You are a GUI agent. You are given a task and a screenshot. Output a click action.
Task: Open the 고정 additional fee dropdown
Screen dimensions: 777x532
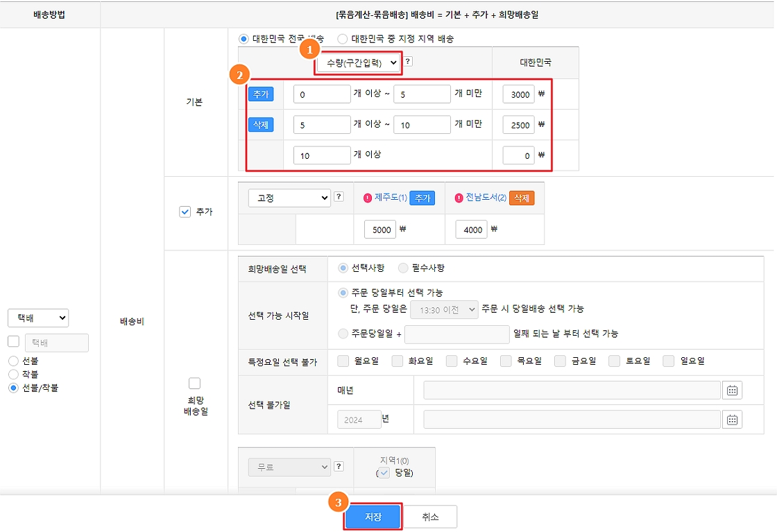tap(289, 198)
